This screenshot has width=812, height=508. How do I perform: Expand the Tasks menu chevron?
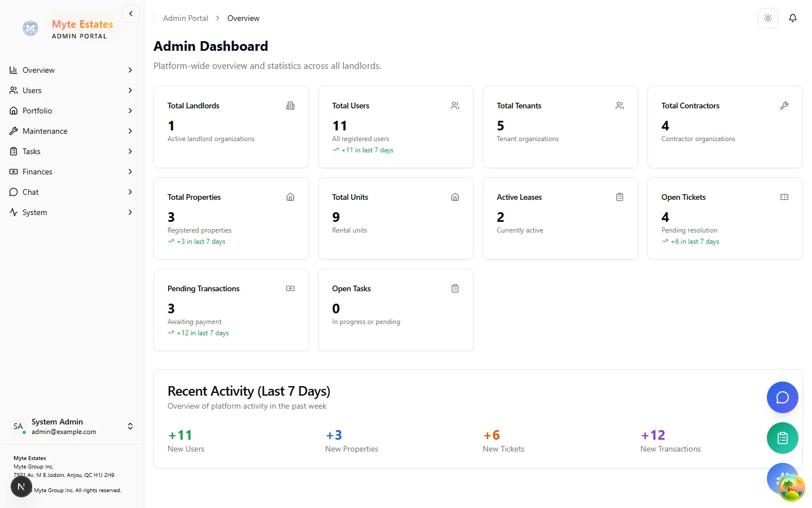coord(130,151)
